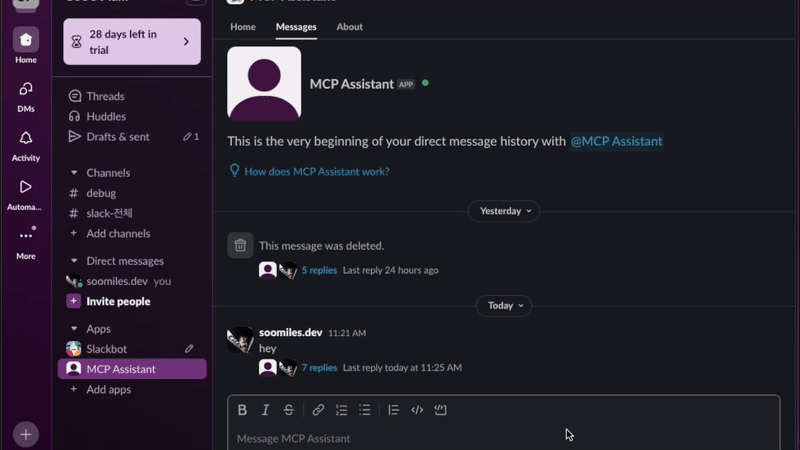Insert an ordered list
This screenshot has width=800, height=450.
click(x=342, y=410)
